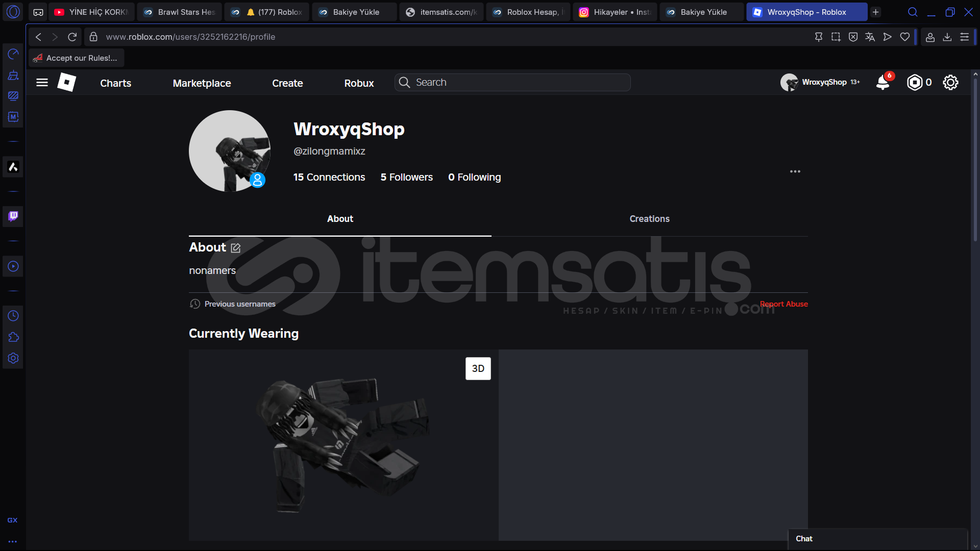
Task: Open sidebar settings gear icon
Action: pos(13,358)
